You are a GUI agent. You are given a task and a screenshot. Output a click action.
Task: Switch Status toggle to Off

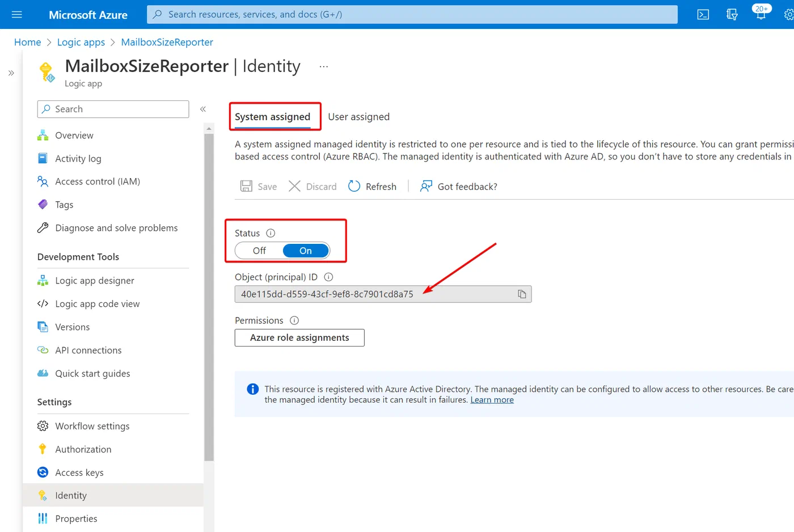[x=259, y=251]
